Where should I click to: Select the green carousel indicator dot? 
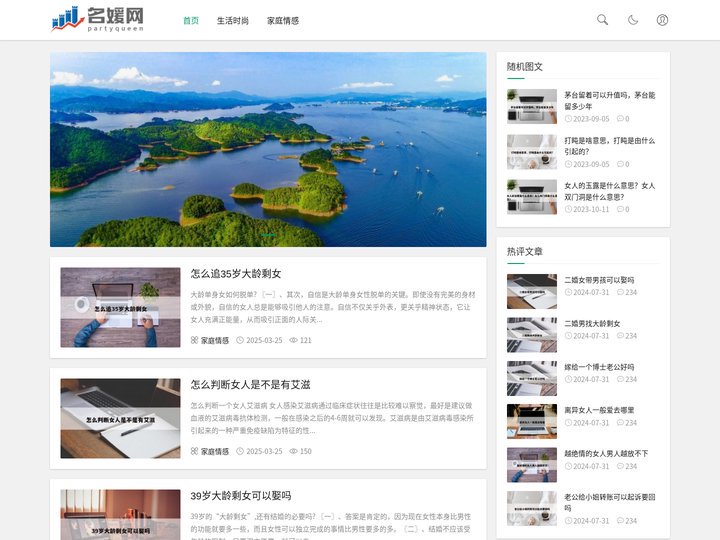pos(269,235)
